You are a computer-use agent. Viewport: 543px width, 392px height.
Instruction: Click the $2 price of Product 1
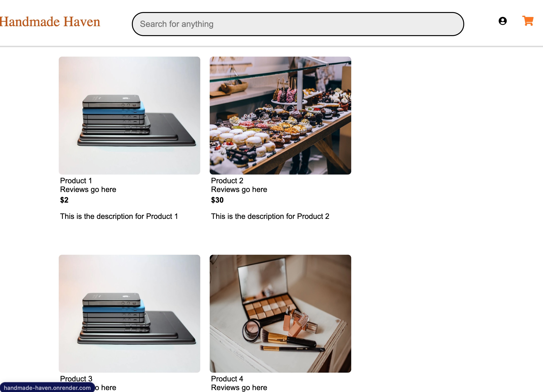coord(64,200)
